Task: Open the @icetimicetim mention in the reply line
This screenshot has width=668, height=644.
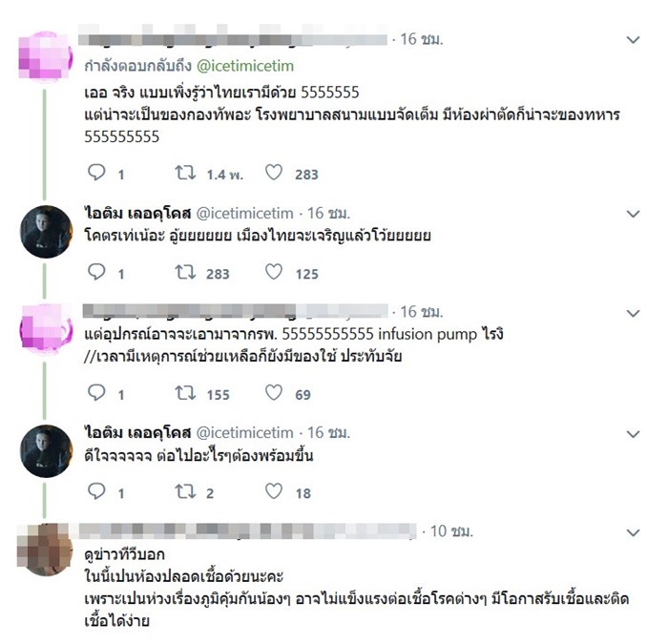Action: [245, 66]
